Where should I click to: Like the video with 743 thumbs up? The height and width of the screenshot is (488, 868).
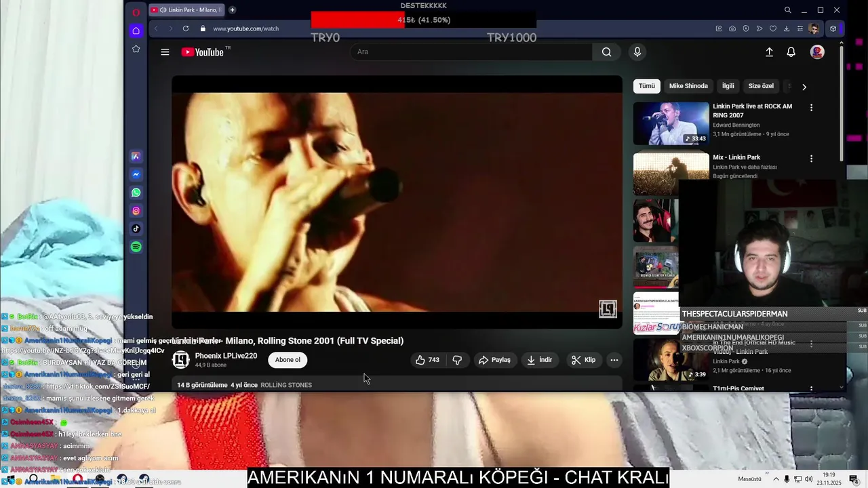tap(427, 360)
